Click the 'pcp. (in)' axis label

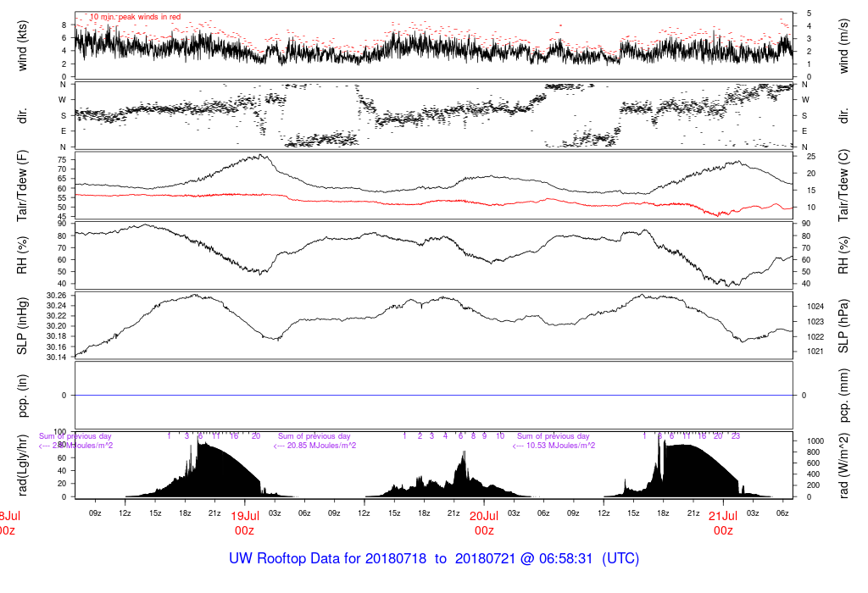click(x=21, y=396)
